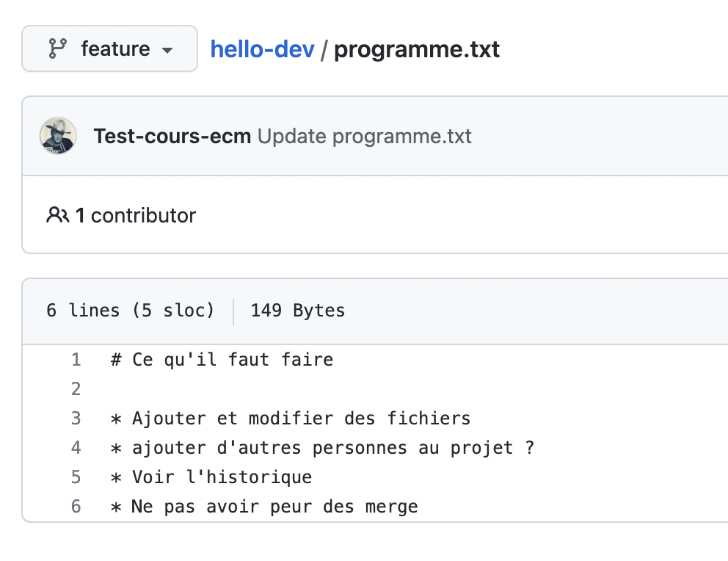The width and height of the screenshot is (728, 561).
Task: Click the contributors people icon
Action: 57,215
